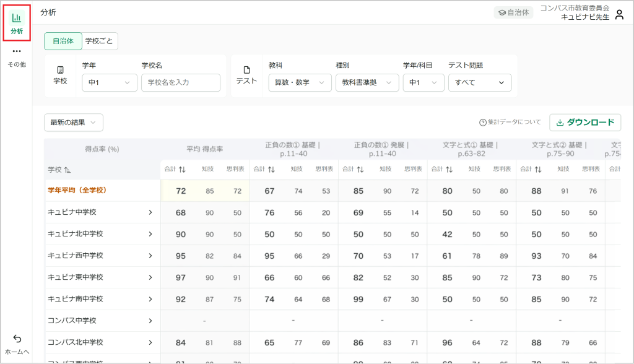Viewport: 634px width, 364px height.
Task: Click average total 72 in 学年平均 row
Action: tap(181, 191)
